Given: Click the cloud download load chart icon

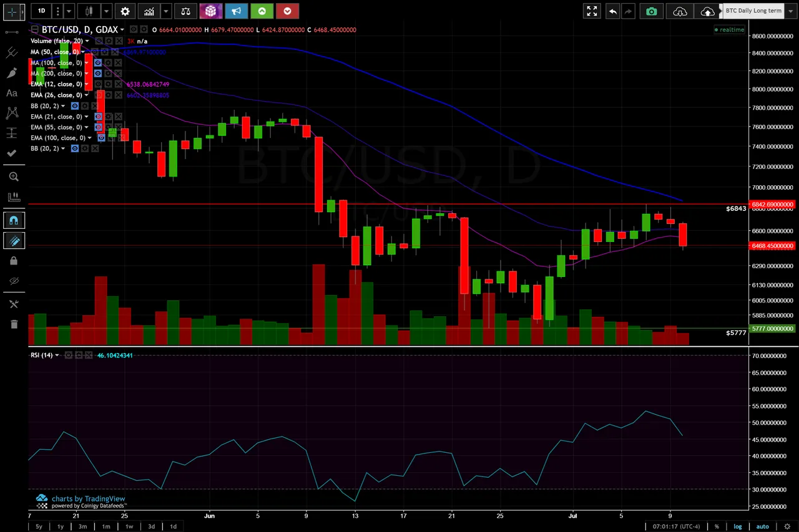Looking at the screenshot, I should 680,11.
